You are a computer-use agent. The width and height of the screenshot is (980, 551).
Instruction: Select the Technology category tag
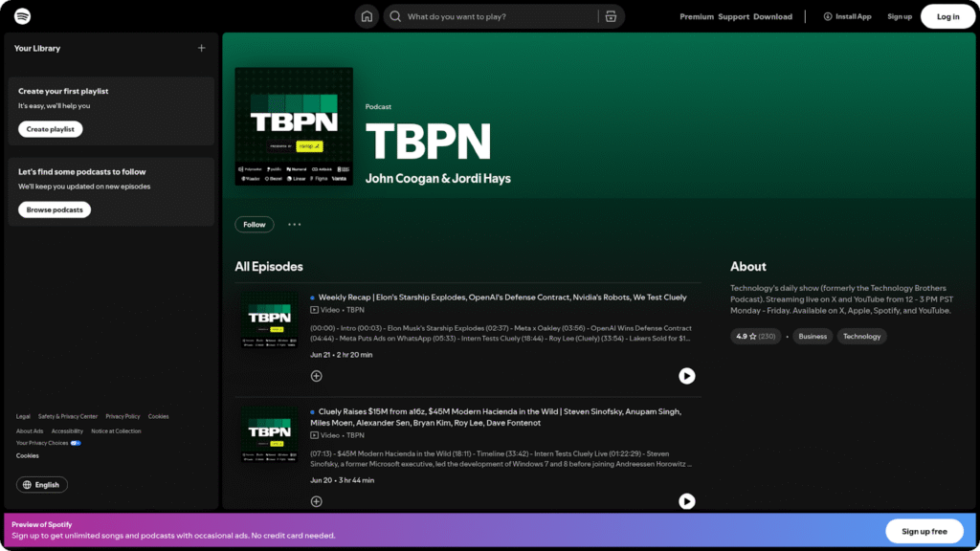[862, 336]
